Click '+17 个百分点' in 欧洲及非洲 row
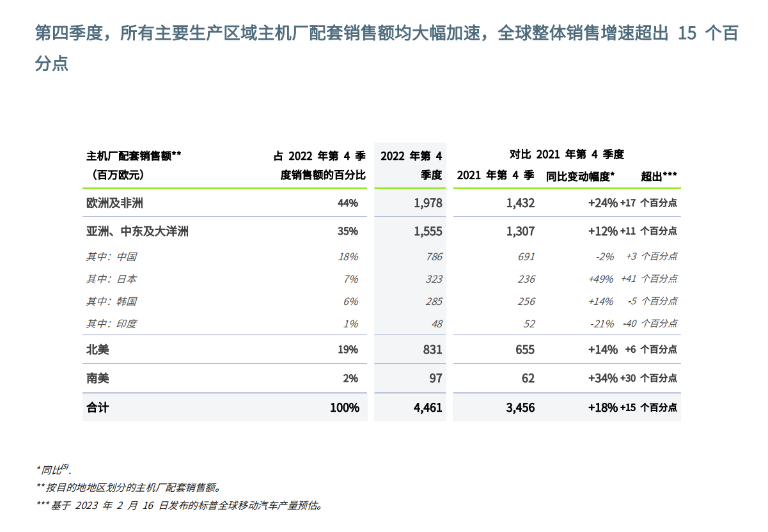The height and width of the screenshot is (532, 768). [x=648, y=203]
